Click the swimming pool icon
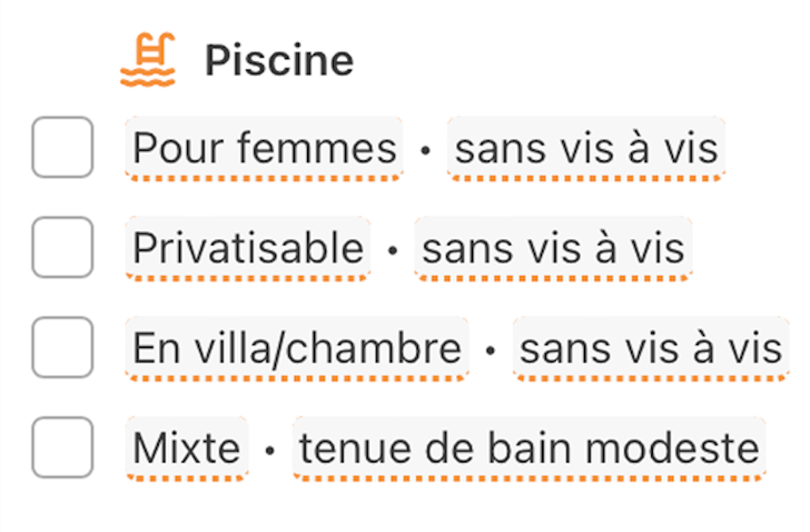Viewport: 810px width, 532px height. point(147,61)
